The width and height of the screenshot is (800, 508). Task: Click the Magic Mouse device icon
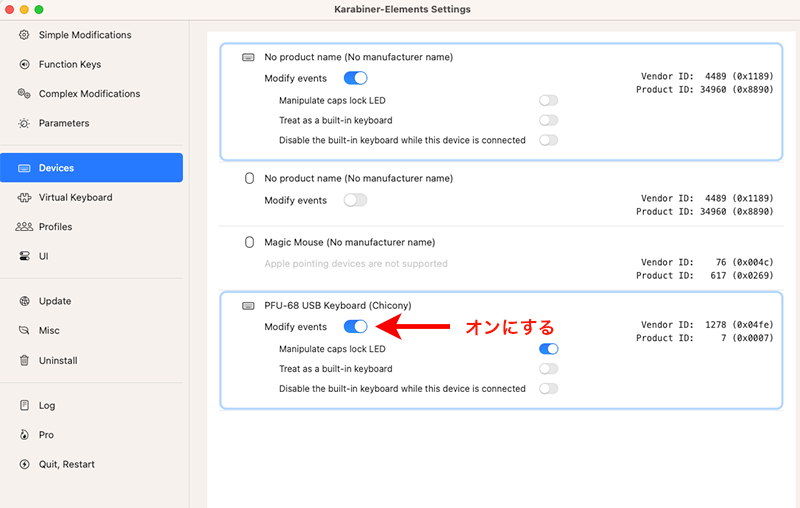click(249, 242)
